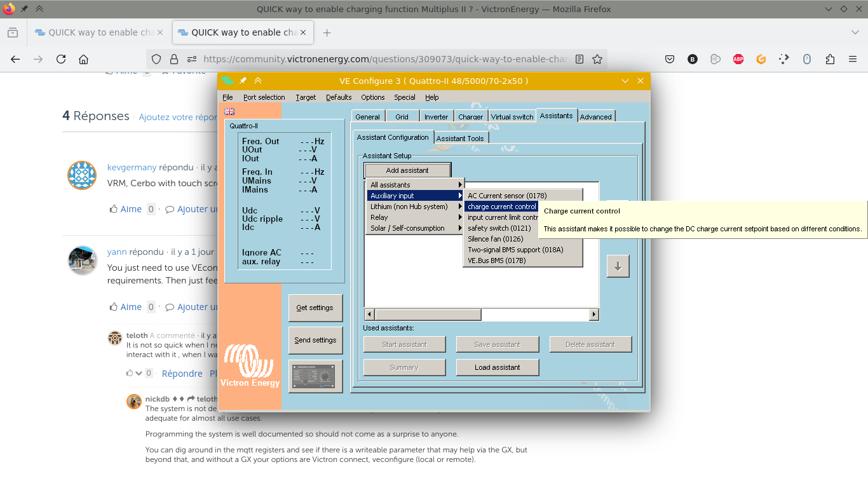Open the Special menu
The height and width of the screenshot is (488, 868).
coord(405,97)
